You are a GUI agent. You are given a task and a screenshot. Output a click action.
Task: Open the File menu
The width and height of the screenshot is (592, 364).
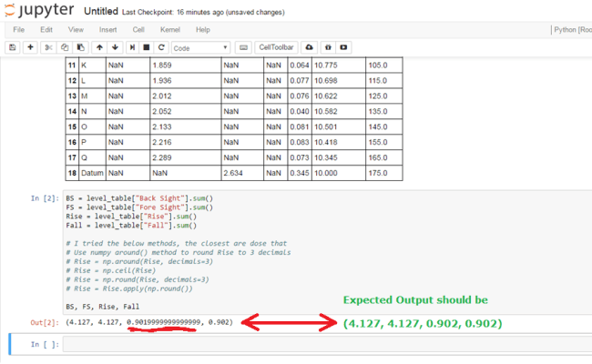19,30
